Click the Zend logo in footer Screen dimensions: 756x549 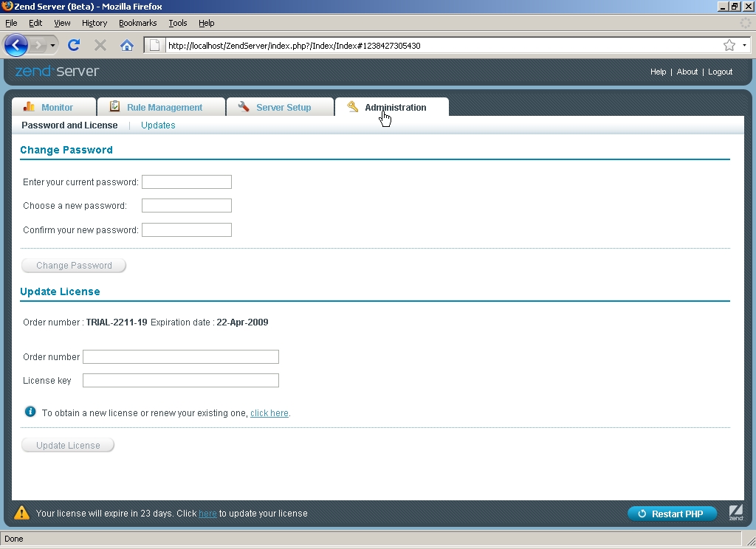click(x=736, y=513)
